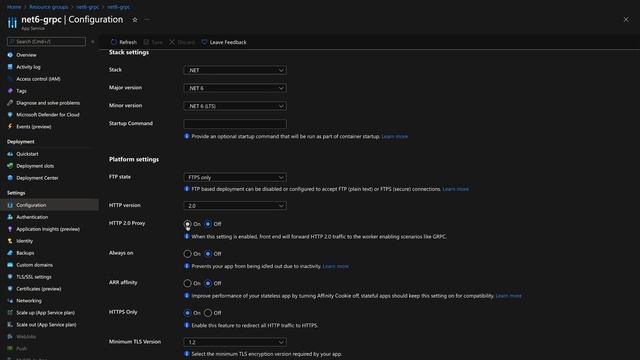Select Off for HTTP 2.0 Proxy
640x360 pixels.
pyautogui.click(x=208, y=224)
